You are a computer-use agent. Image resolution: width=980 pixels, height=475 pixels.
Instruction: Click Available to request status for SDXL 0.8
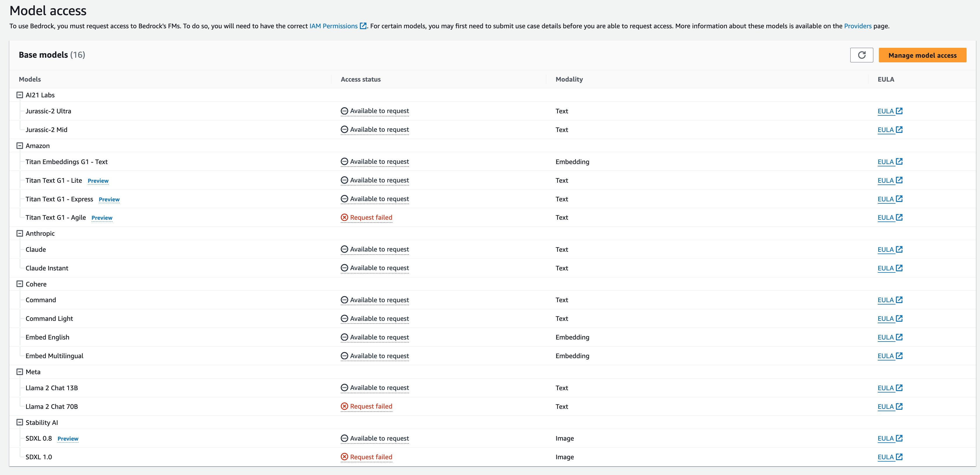pyautogui.click(x=375, y=439)
